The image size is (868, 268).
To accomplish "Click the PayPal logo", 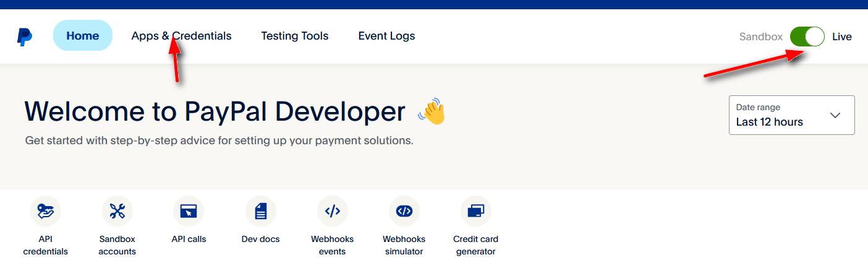I will click(25, 37).
